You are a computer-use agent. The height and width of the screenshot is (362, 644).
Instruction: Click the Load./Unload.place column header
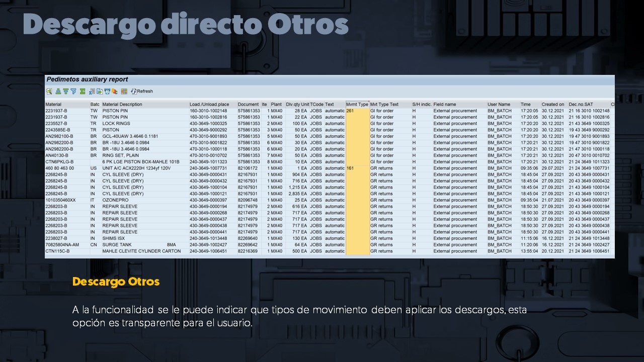[209, 105]
